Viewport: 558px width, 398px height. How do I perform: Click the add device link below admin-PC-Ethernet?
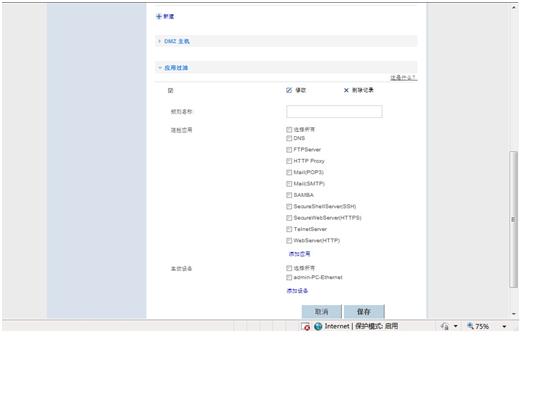298,291
